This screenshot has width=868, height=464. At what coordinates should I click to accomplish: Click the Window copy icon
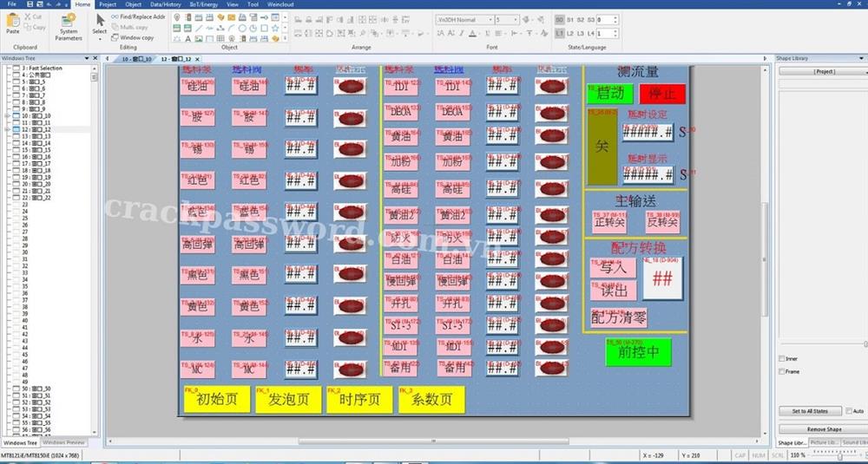tap(115, 38)
